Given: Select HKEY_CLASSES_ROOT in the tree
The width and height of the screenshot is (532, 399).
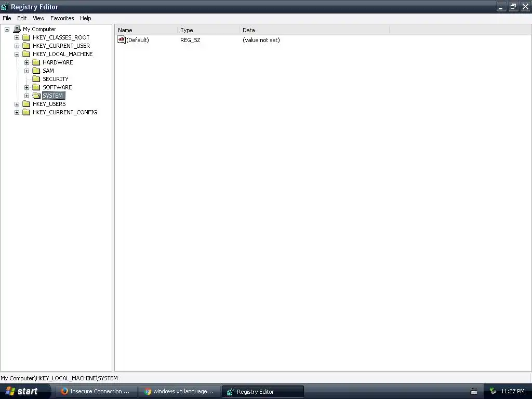Looking at the screenshot, I should pos(61,37).
